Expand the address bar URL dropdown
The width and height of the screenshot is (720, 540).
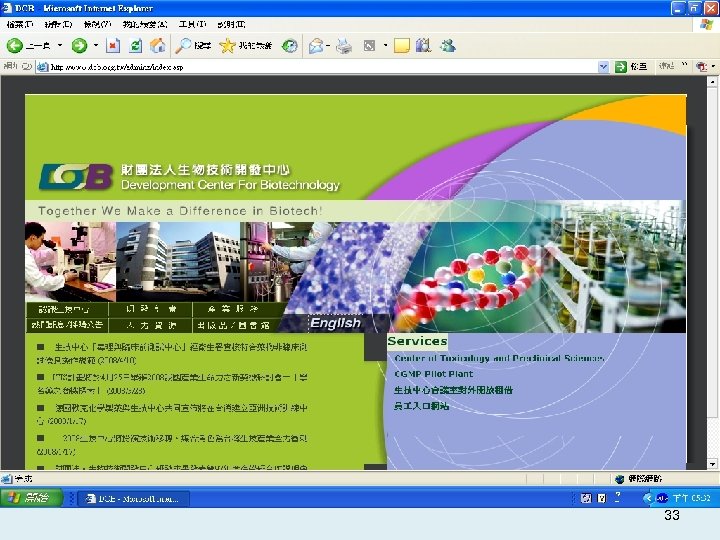click(x=603, y=67)
